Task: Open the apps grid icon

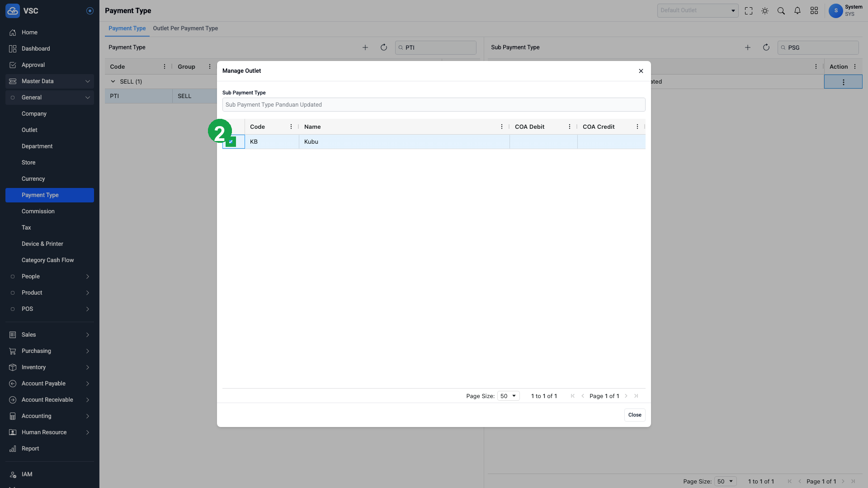Action: pos(814,11)
